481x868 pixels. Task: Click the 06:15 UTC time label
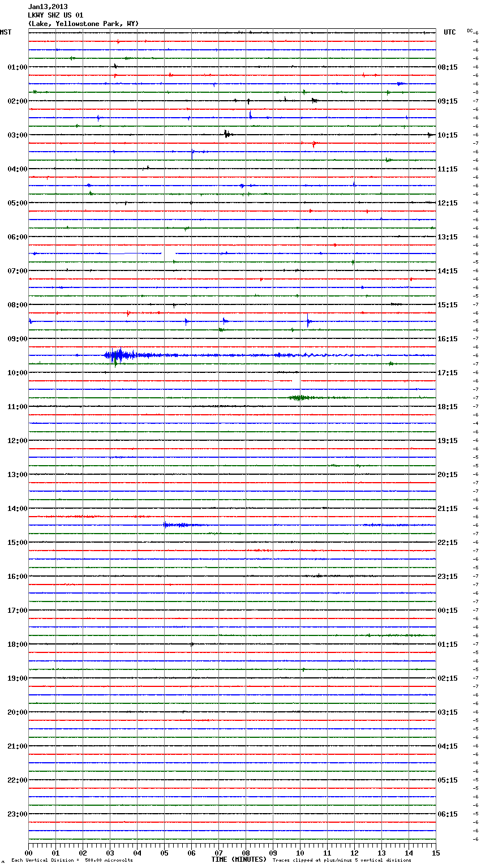pos(448,814)
